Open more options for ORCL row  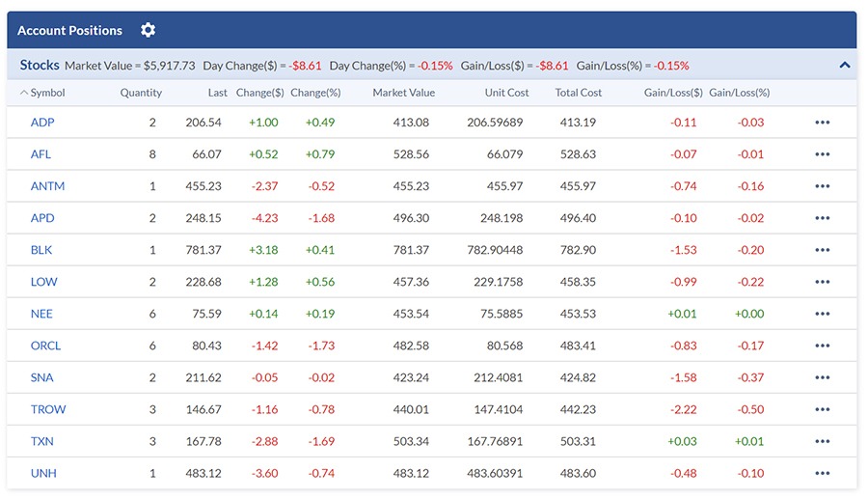click(822, 346)
